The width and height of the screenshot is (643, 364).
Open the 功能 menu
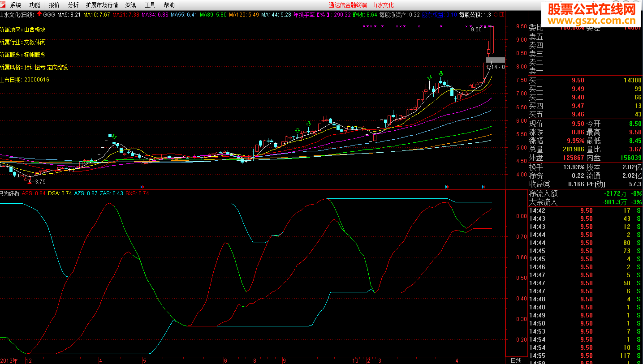click(35, 5)
